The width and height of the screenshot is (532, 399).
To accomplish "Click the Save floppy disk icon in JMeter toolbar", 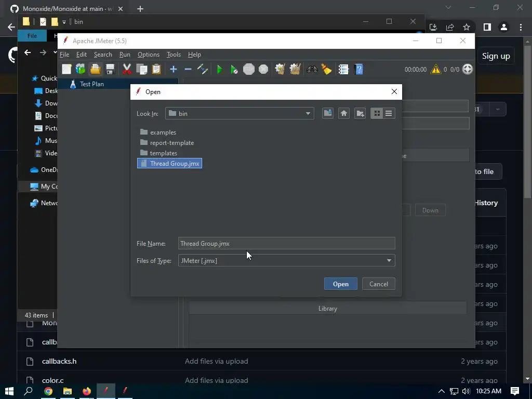I will (110, 69).
